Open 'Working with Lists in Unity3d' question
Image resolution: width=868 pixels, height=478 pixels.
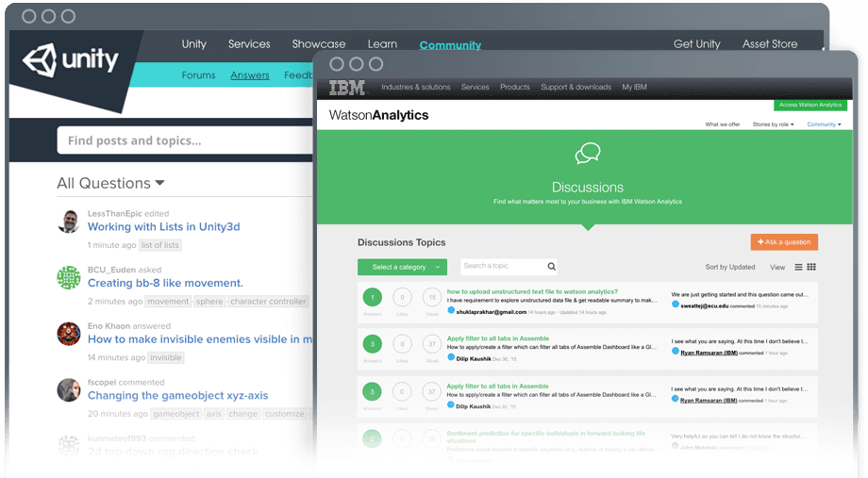point(163,227)
